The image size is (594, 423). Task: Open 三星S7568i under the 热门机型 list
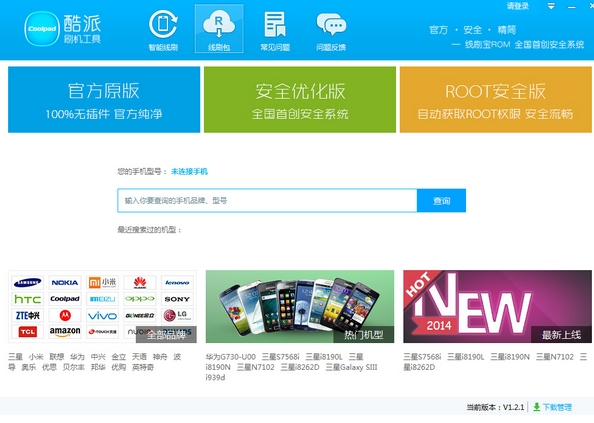pos(280,357)
